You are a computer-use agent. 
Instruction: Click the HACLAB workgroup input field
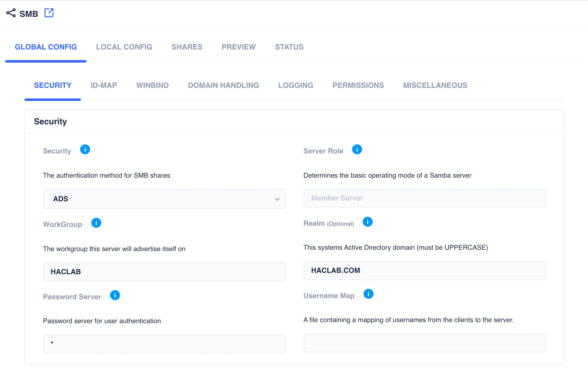point(164,271)
